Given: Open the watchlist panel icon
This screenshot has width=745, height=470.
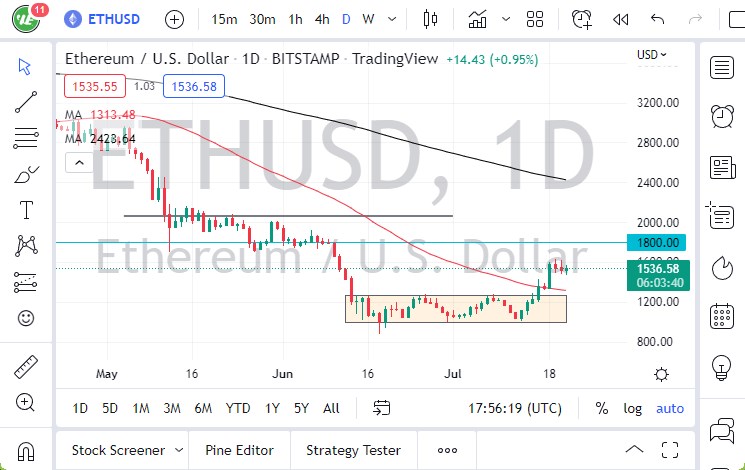Looking at the screenshot, I should (722, 67).
